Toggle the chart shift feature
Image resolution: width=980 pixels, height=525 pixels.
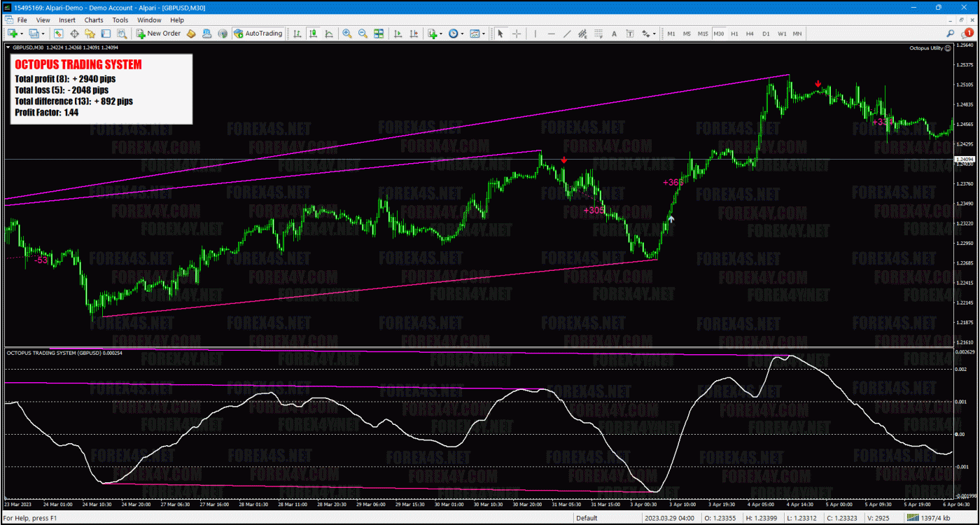click(x=414, y=34)
